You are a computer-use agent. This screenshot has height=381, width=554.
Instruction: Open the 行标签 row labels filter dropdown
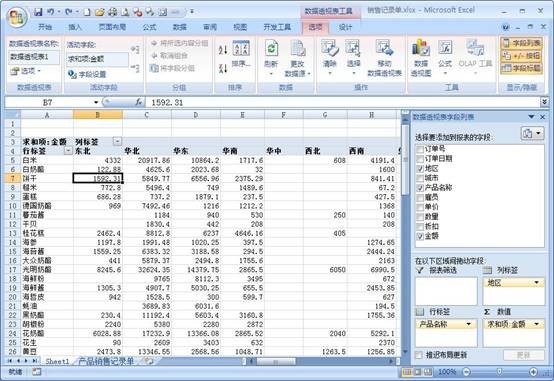click(68, 151)
